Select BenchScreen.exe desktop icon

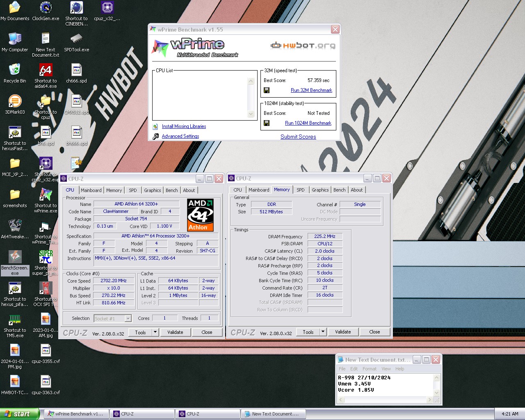15,263
